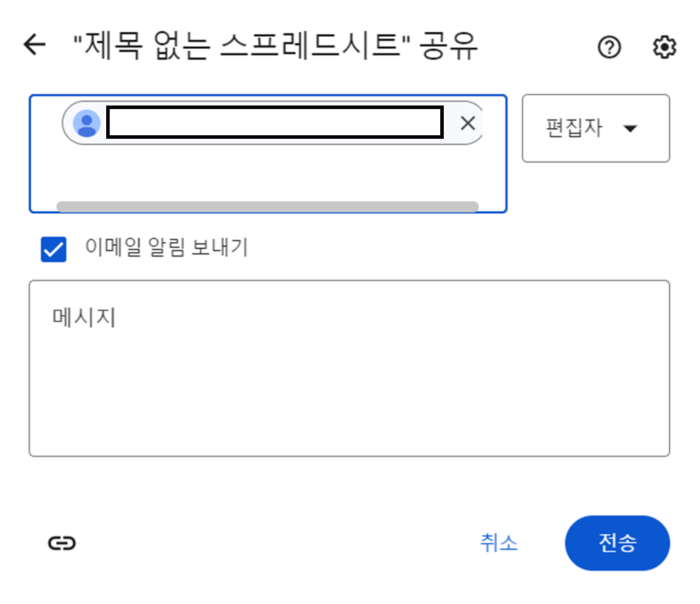Uncheck the 이메일 알림 보내기 checkbox
Viewport: 700px width, 604px height.
tap(54, 249)
